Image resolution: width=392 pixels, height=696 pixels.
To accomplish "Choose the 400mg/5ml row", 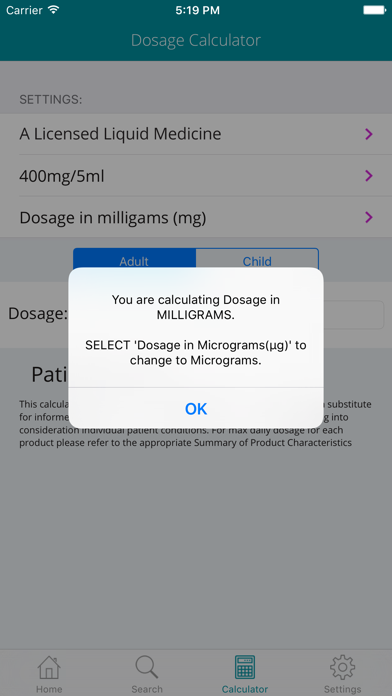I will (196, 176).
